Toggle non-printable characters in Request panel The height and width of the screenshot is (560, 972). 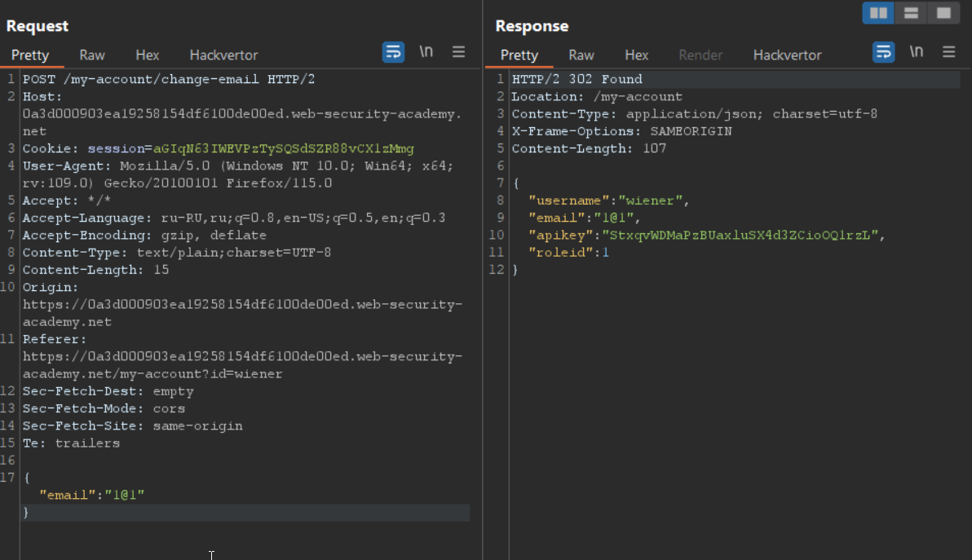point(426,52)
